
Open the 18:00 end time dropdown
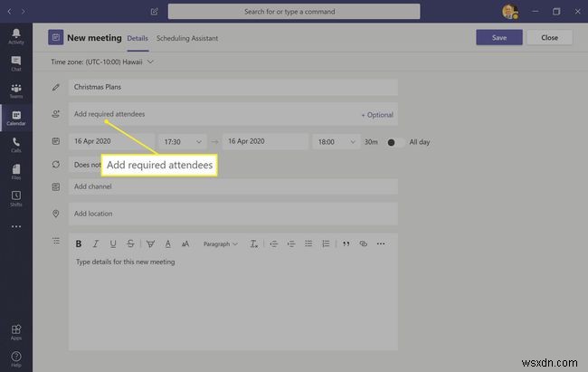pos(337,141)
